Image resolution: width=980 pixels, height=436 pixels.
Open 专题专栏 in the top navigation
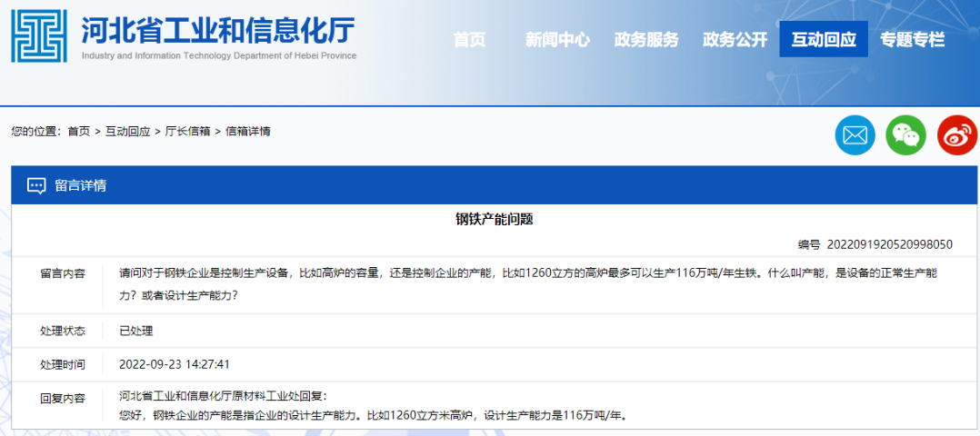(x=912, y=40)
